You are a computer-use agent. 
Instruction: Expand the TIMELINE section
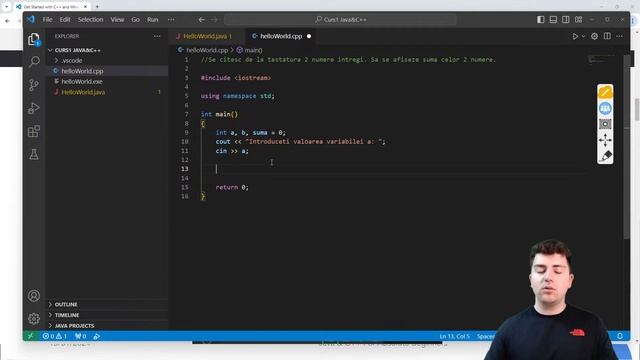(x=67, y=315)
